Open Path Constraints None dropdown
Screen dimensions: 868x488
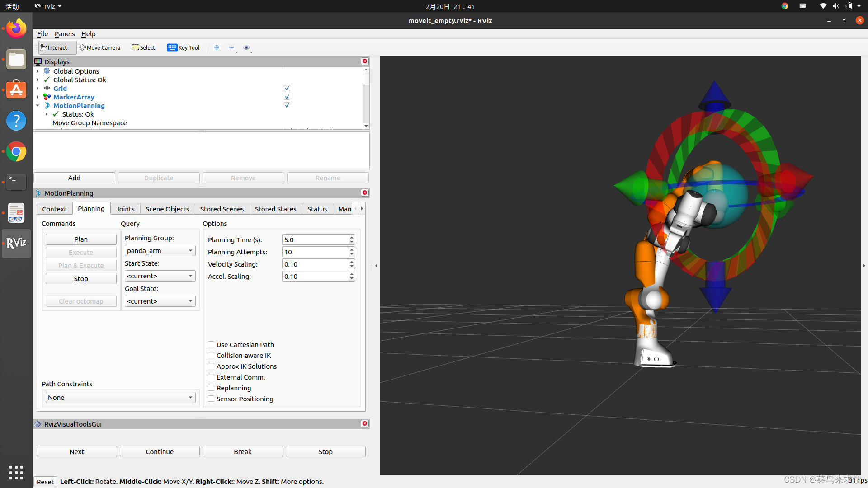click(x=120, y=397)
